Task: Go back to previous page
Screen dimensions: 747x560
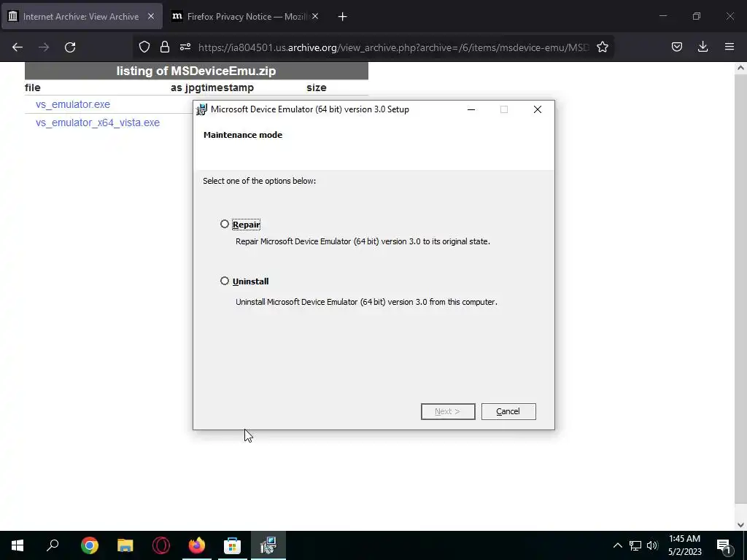Action: pyautogui.click(x=18, y=47)
